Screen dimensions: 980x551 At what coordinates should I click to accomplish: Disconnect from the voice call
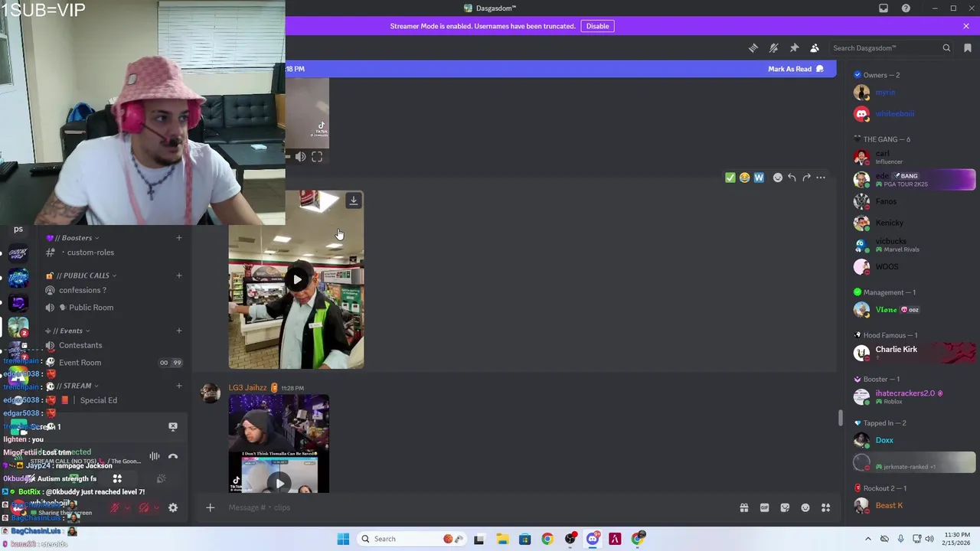point(173,456)
